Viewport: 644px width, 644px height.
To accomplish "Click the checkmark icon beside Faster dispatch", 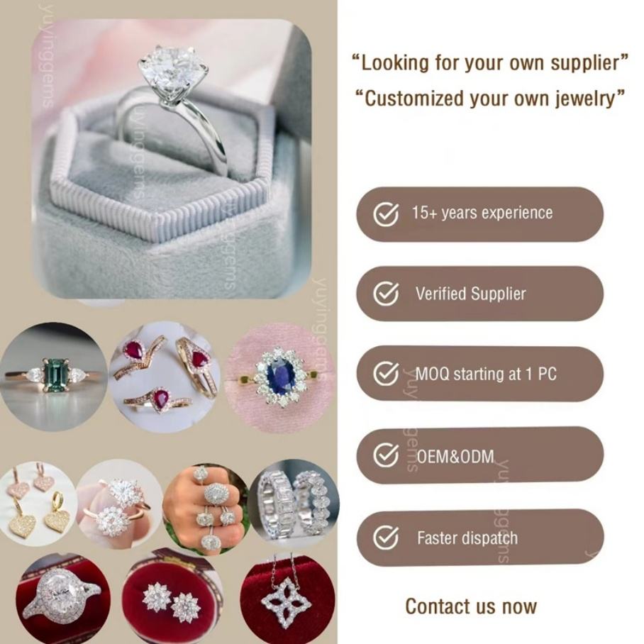I will [x=385, y=538].
